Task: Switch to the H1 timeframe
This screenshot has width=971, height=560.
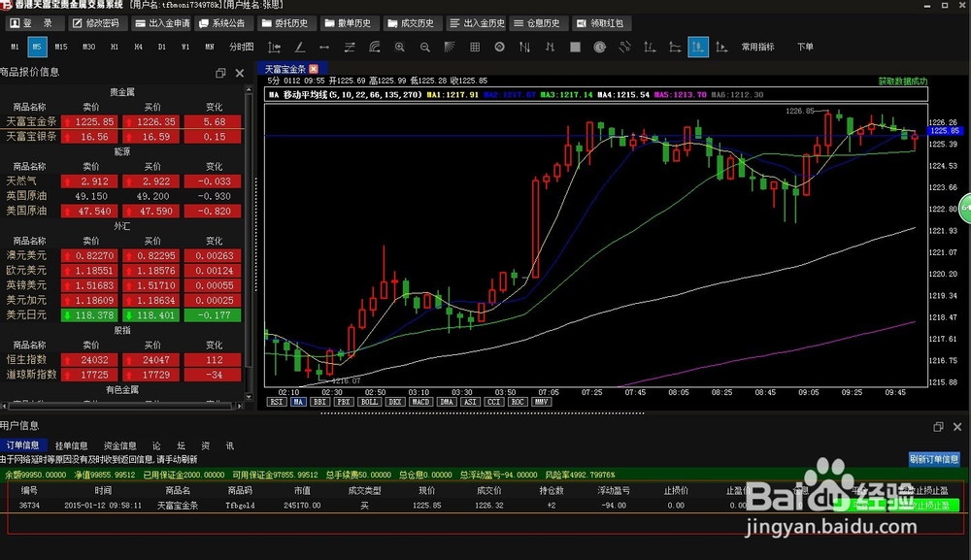Action: click(x=115, y=47)
